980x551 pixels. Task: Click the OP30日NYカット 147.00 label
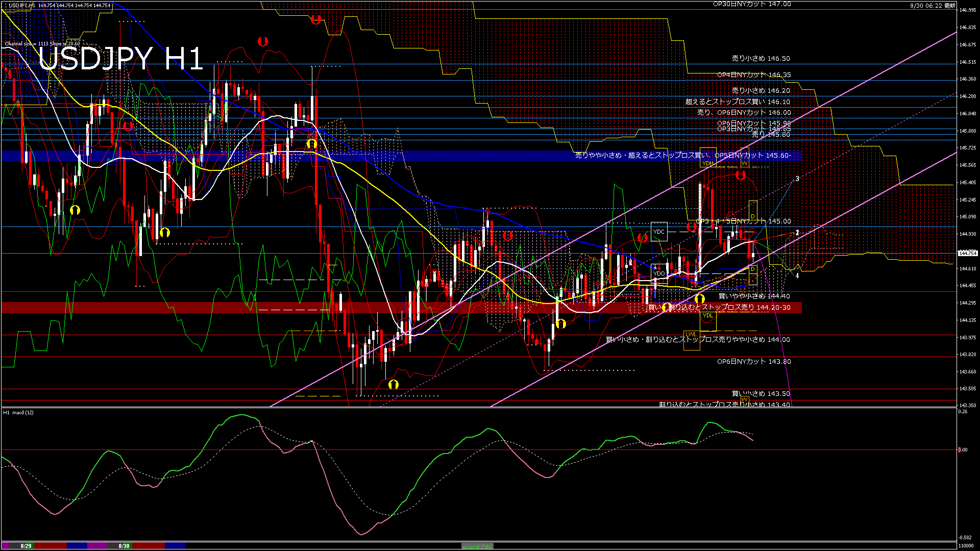[752, 4]
